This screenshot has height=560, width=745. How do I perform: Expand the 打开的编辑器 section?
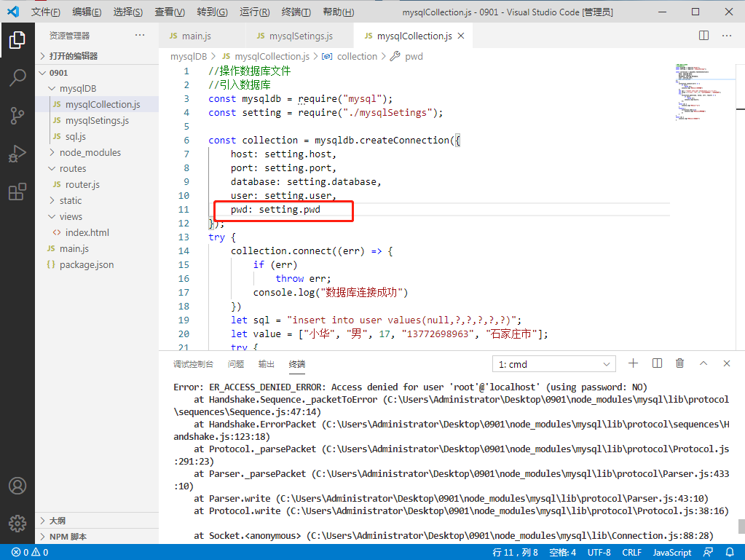click(x=97, y=56)
